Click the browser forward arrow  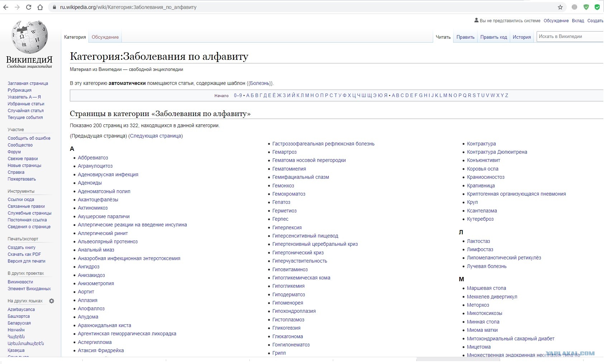[x=17, y=7]
